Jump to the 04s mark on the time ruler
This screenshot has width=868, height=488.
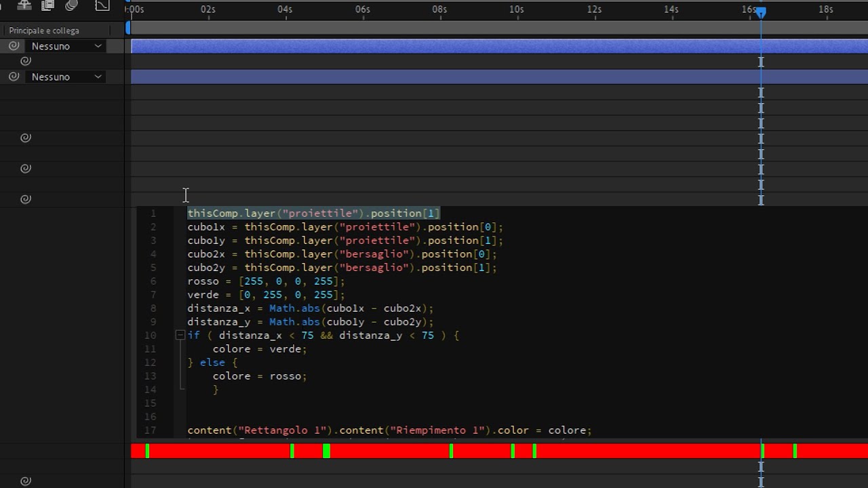coord(285,9)
